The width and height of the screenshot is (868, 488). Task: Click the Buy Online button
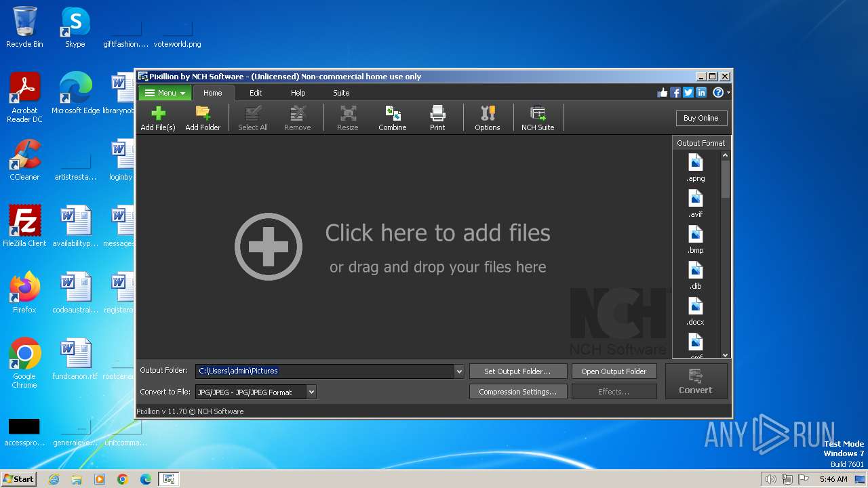tap(701, 118)
